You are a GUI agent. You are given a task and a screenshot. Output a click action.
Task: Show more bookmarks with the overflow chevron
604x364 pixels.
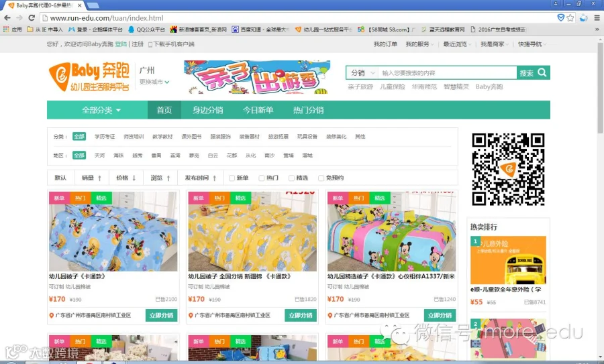click(597, 29)
